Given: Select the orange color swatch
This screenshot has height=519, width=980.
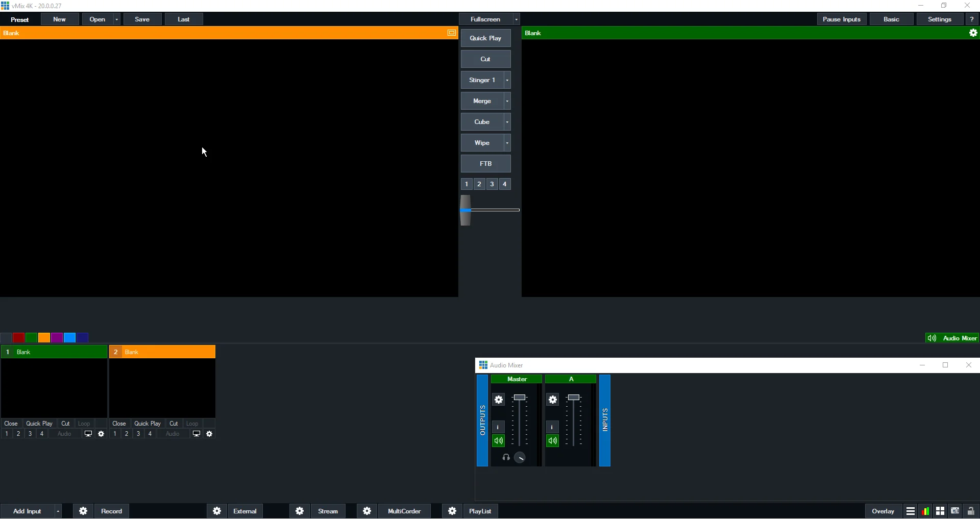Looking at the screenshot, I should [44, 338].
